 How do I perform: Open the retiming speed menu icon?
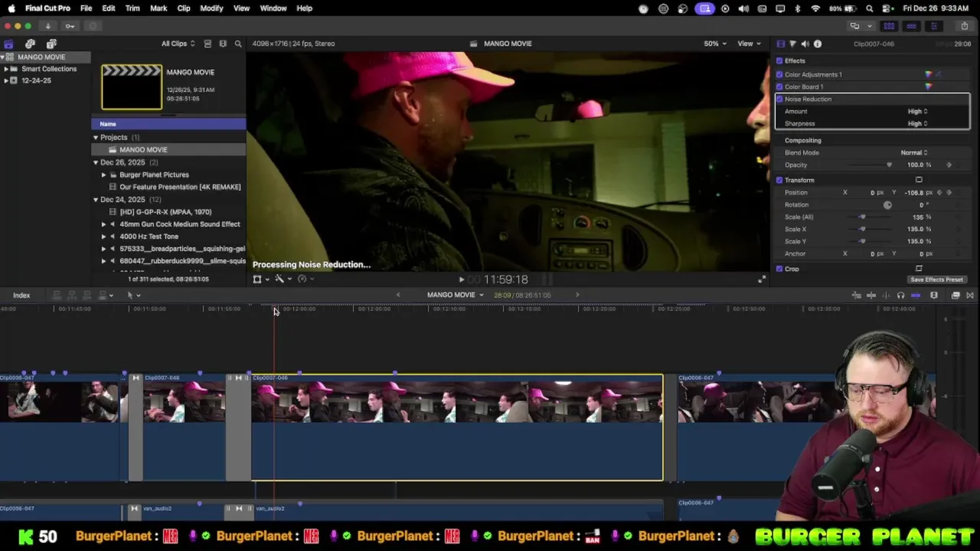coord(302,279)
